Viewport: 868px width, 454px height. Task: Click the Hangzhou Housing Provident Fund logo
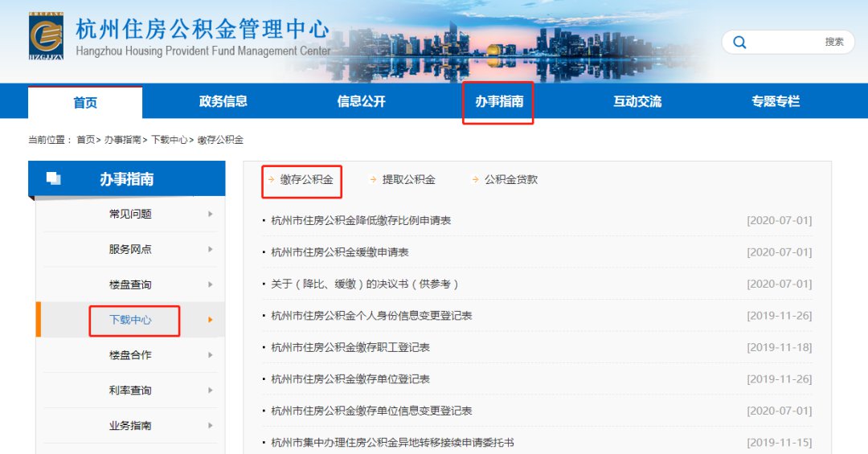(46, 36)
